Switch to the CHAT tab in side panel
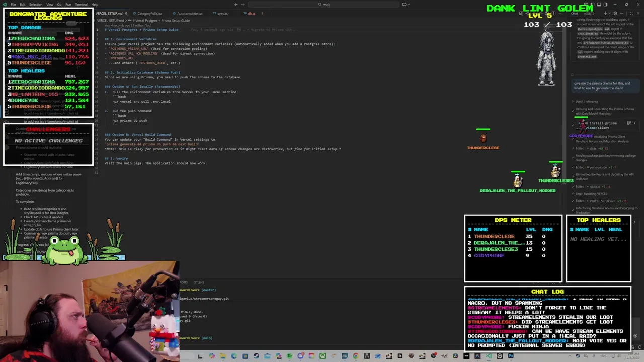 point(575,14)
